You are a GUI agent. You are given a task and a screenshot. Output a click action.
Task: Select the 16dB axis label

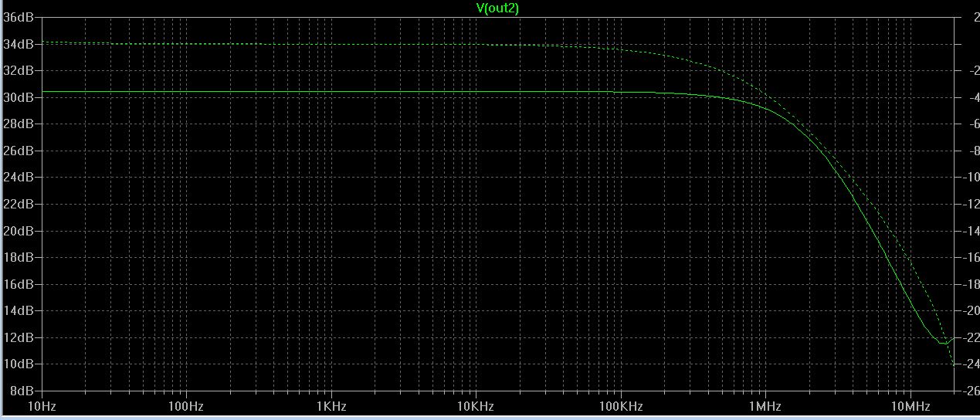(19, 284)
